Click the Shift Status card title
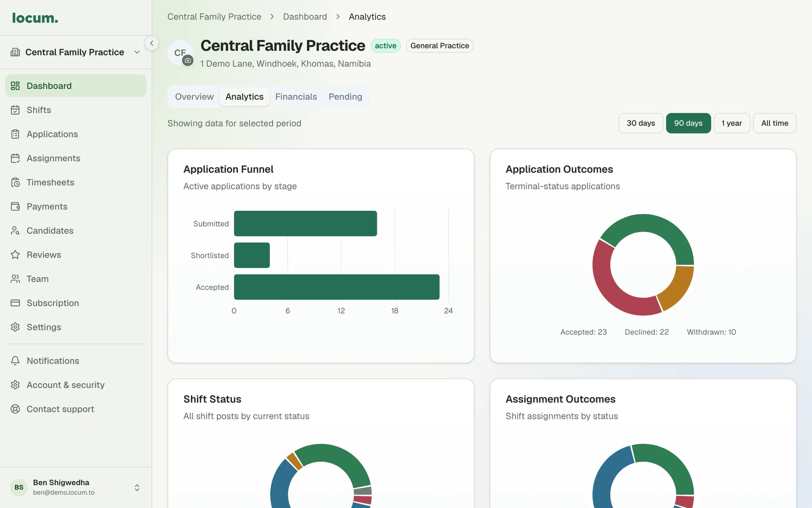This screenshot has height=508, width=812. click(212, 399)
